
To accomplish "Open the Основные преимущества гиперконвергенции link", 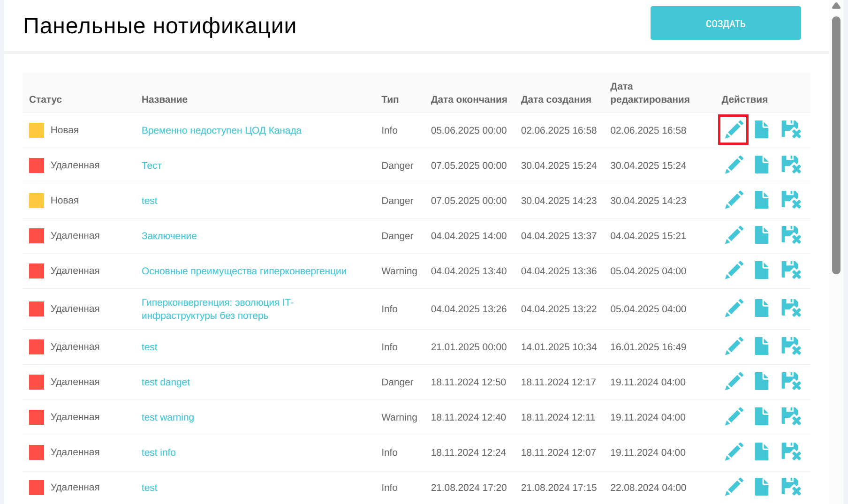I will [244, 271].
